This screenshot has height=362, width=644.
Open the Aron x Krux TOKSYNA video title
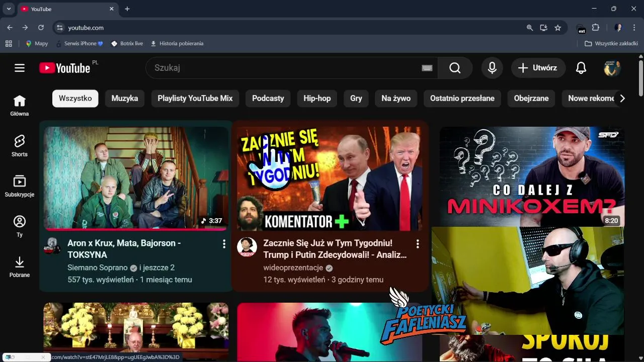[124, 249]
